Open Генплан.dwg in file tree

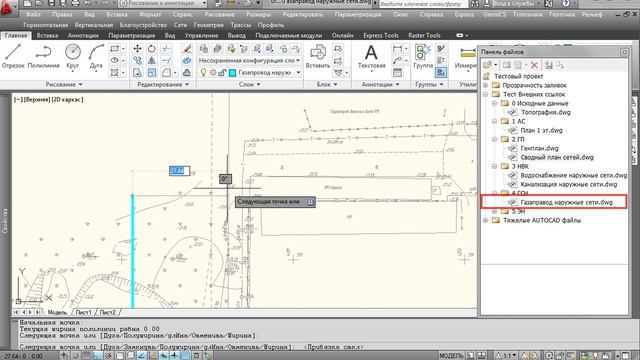coord(539,148)
